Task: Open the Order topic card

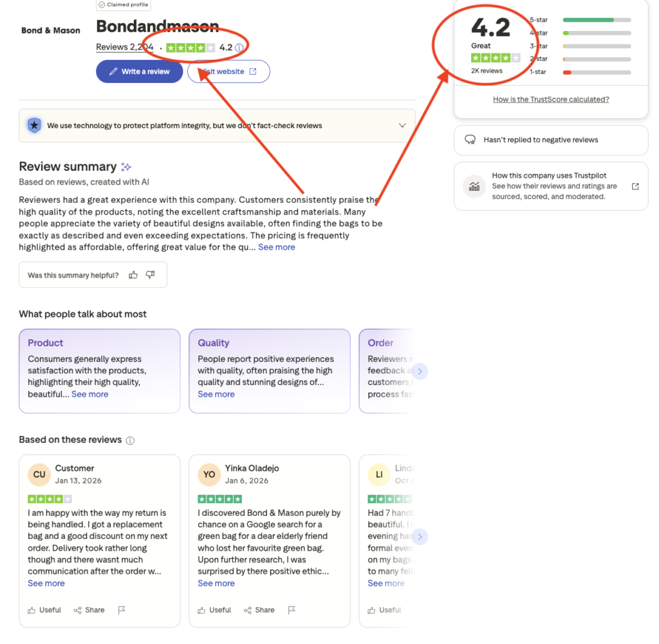Action: pyautogui.click(x=387, y=371)
